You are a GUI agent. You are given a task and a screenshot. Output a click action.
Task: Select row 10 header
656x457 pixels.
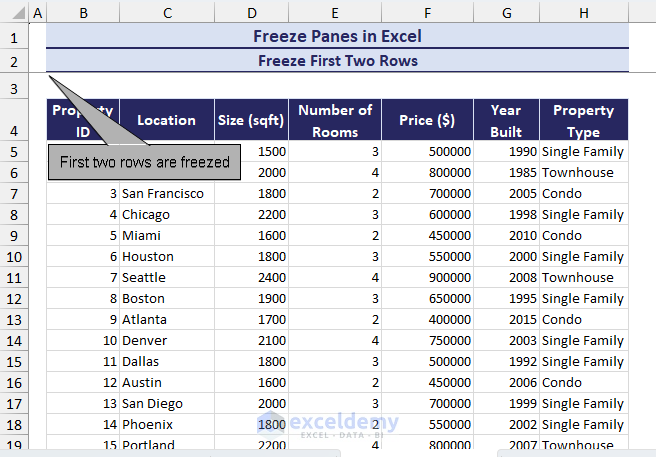pyautogui.click(x=14, y=257)
